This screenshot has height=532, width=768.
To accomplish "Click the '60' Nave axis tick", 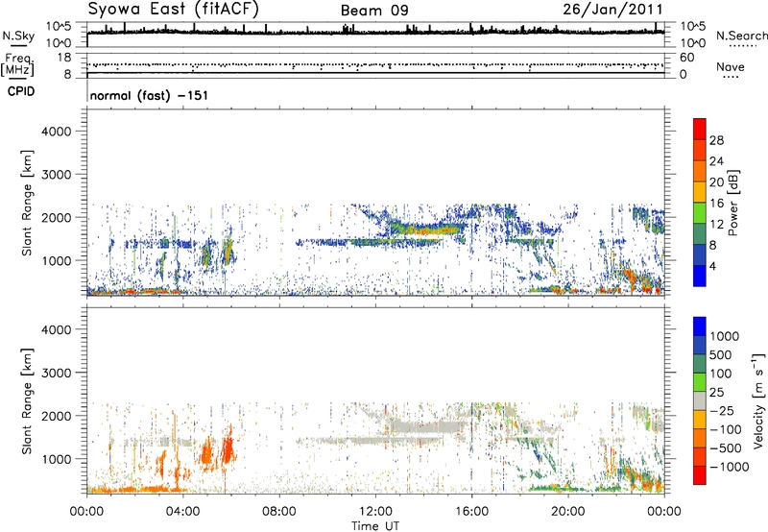I will 686,58.
